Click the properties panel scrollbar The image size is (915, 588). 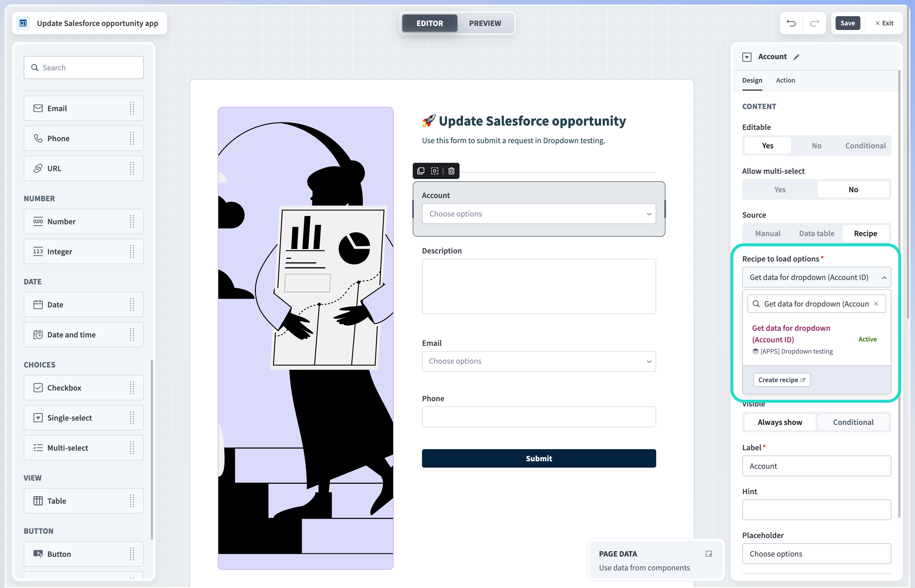coord(899,294)
